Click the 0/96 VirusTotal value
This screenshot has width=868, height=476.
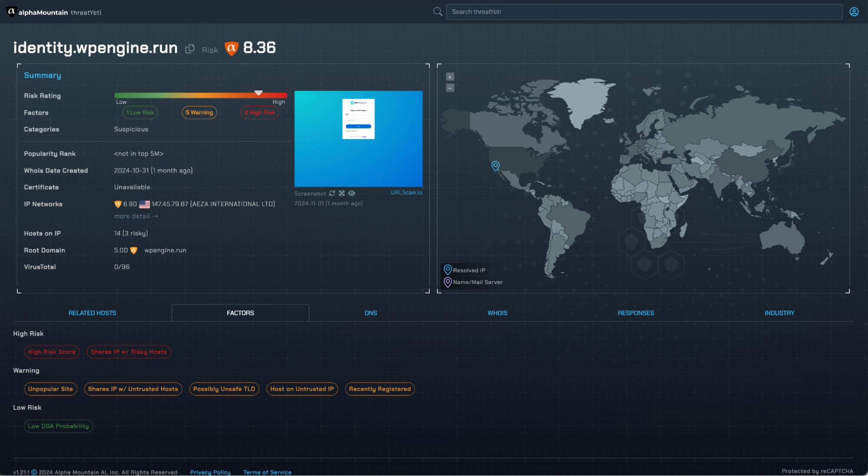point(122,267)
